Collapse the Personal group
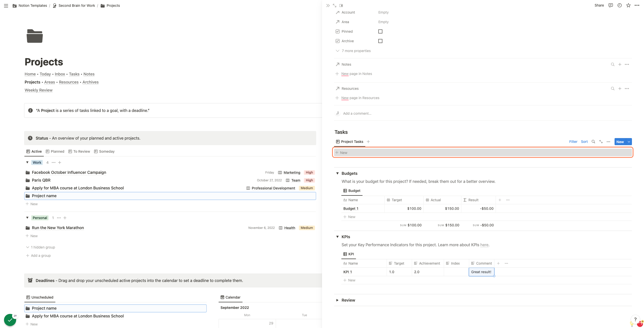The height and width of the screenshot is (328, 644). point(27,218)
